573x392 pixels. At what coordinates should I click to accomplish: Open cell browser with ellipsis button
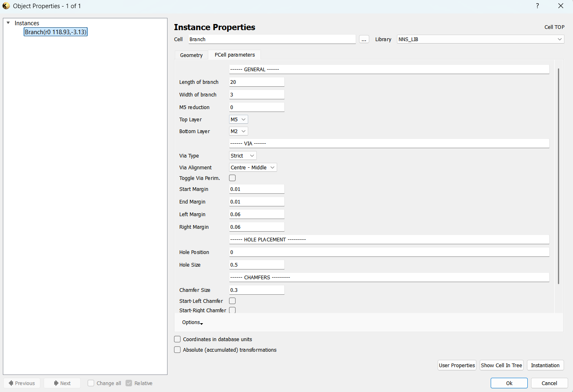click(x=364, y=39)
